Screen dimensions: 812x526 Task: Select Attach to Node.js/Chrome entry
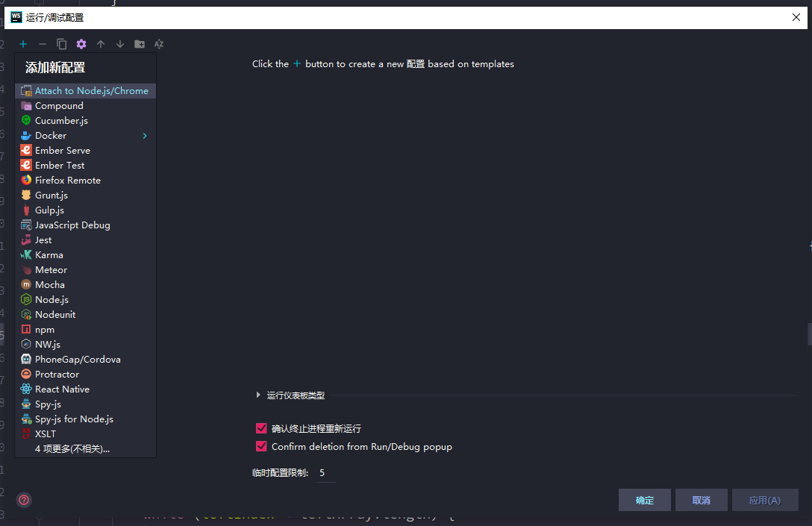coord(85,90)
